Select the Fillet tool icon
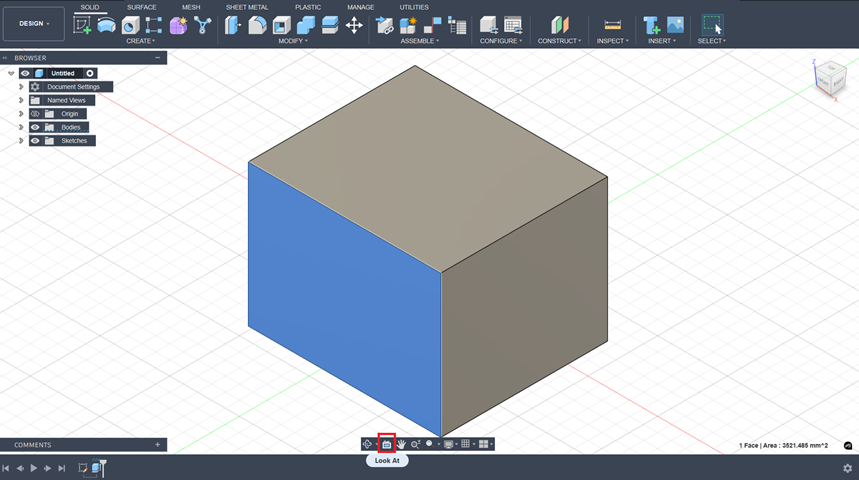Image resolution: width=859 pixels, height=480 pixels. coord(257,25)
